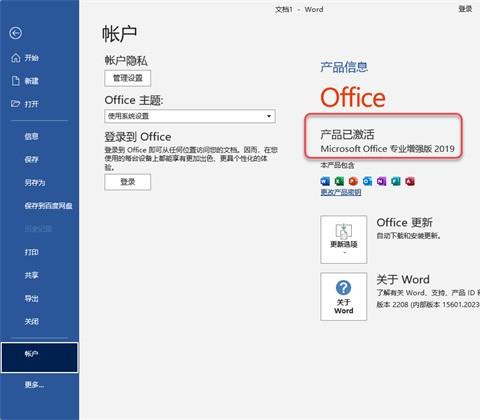480x420 pixels.
Task: Click the Outlook app icon
Action: (x=367, y=181)
